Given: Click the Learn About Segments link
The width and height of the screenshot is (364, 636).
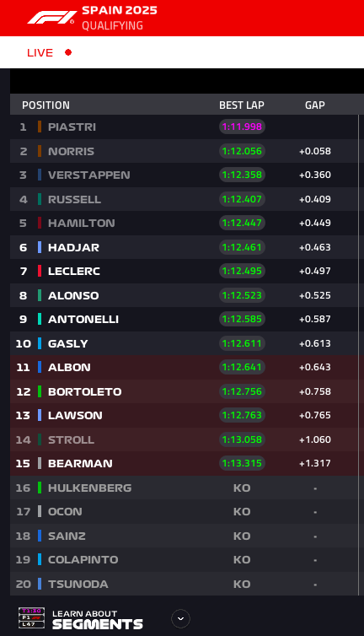Looking at the screenshot, I should pos(97,619).
